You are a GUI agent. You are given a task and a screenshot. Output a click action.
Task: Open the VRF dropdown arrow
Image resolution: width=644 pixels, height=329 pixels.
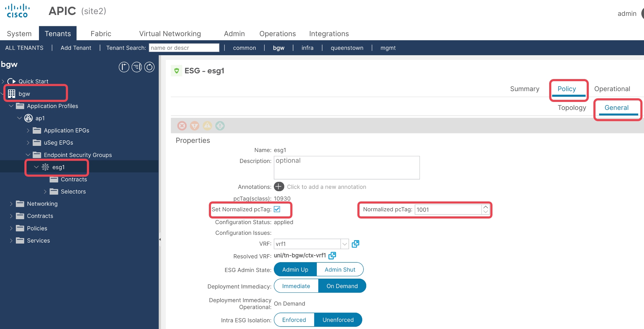click(345, 244)
